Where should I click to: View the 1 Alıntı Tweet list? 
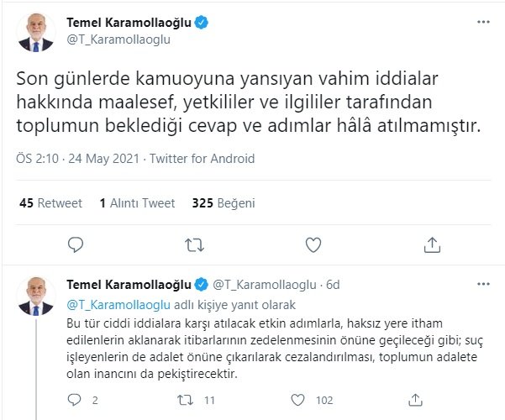click(137, 202)
